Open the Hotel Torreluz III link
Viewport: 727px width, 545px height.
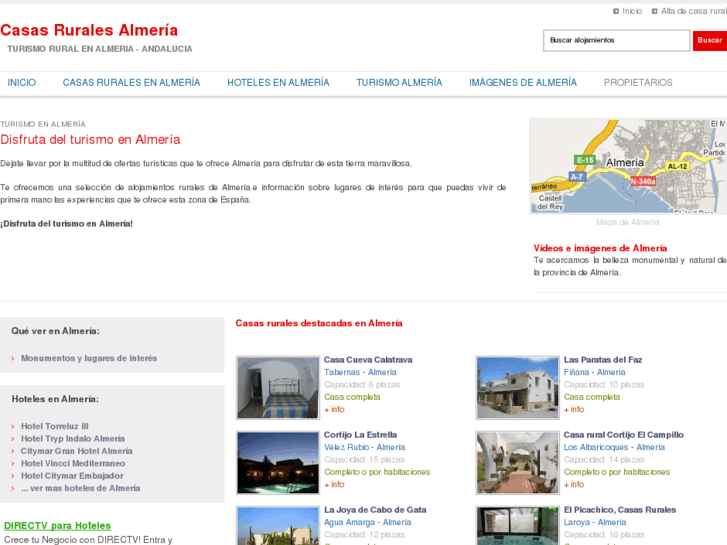[55, 426]
